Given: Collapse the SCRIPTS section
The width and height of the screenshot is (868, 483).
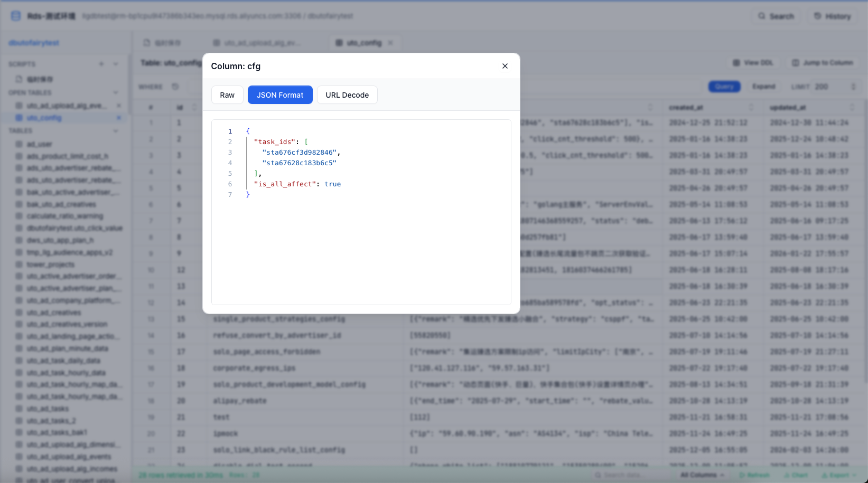Looking at the screenshot, I should pyautogui.click(x=116, y=63).
